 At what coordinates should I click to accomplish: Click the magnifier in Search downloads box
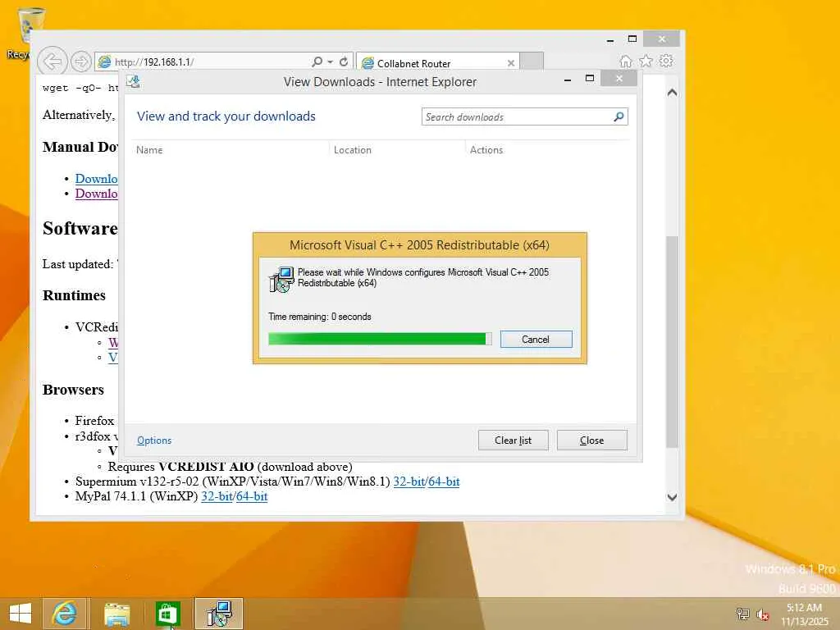click(619, 116)
